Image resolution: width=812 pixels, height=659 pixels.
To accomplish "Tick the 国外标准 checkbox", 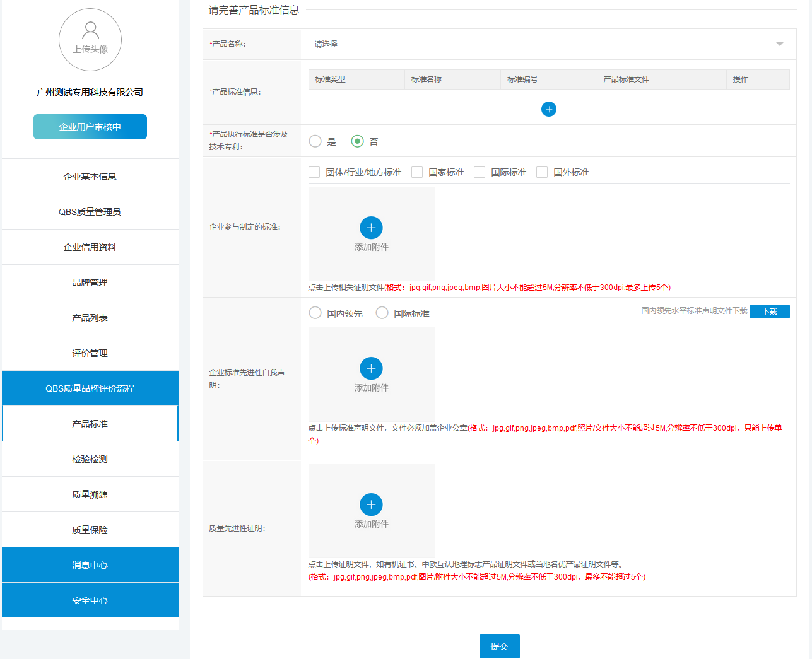I will [542, 172].
